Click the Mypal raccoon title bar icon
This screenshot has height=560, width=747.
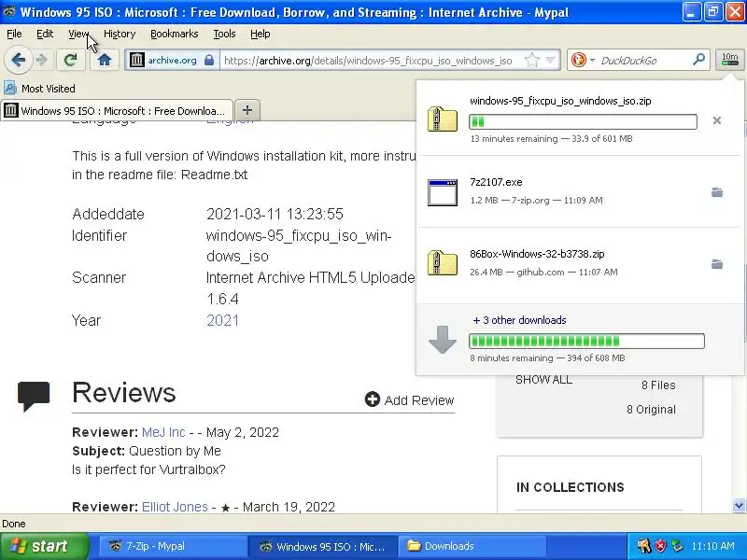tap(9, 11)
